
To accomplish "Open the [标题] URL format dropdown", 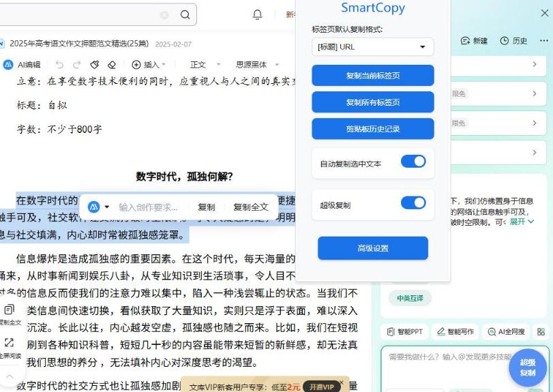I will click(373, 47).
